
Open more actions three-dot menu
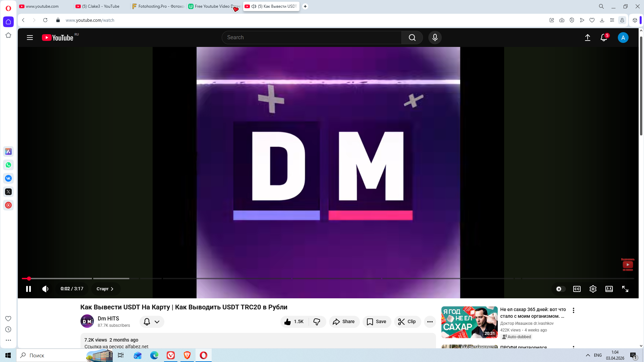click(x=430, y=322)
